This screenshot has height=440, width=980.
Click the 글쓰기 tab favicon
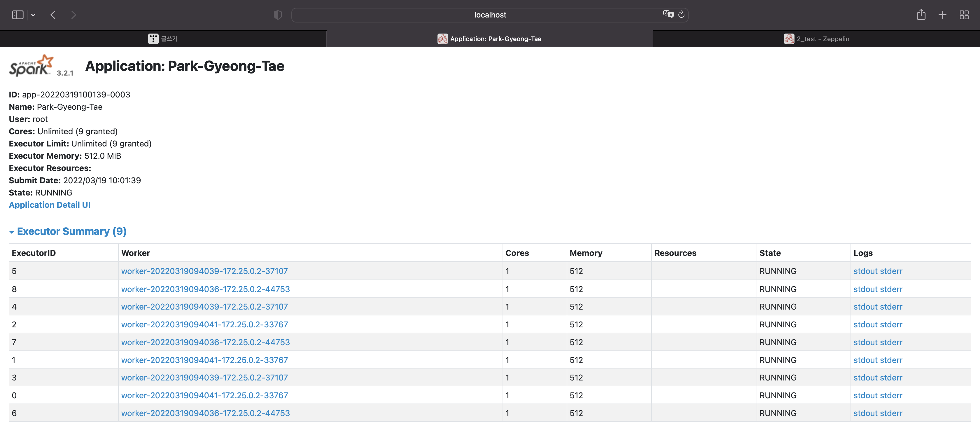153,39
